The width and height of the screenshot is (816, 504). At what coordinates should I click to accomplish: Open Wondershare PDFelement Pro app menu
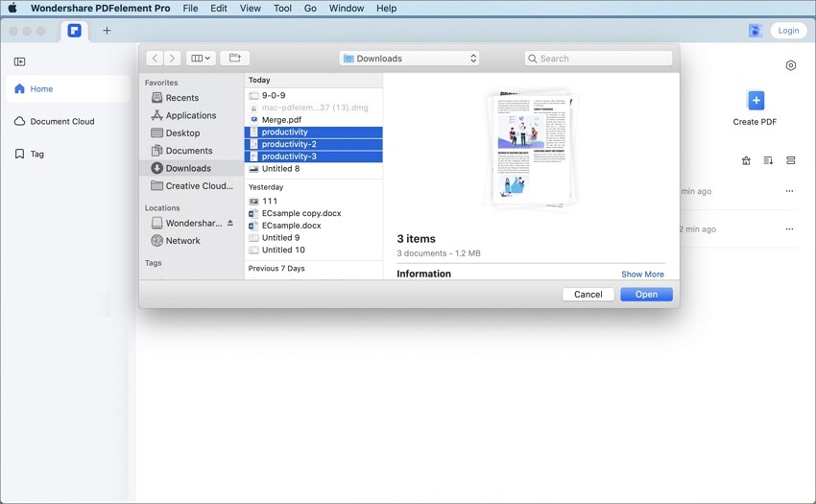click(101, 9)
